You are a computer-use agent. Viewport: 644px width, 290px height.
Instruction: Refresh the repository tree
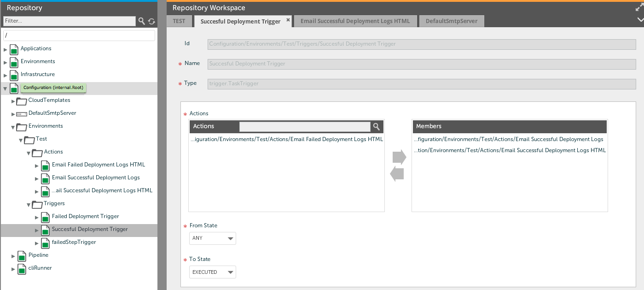click(151, 21)
